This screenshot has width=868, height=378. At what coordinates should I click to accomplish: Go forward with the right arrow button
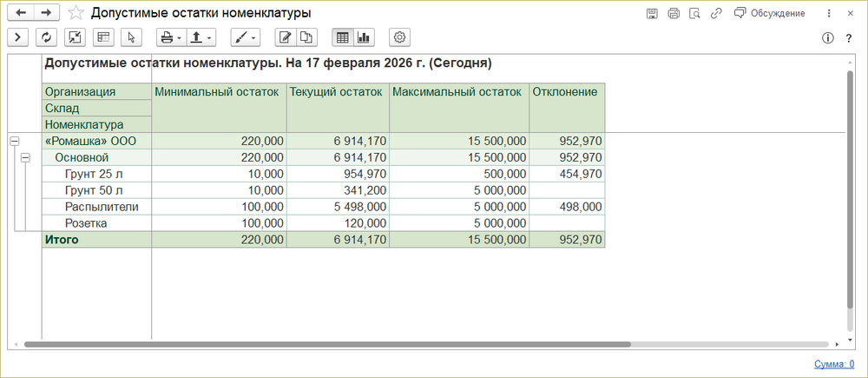(x=48, y=13)
